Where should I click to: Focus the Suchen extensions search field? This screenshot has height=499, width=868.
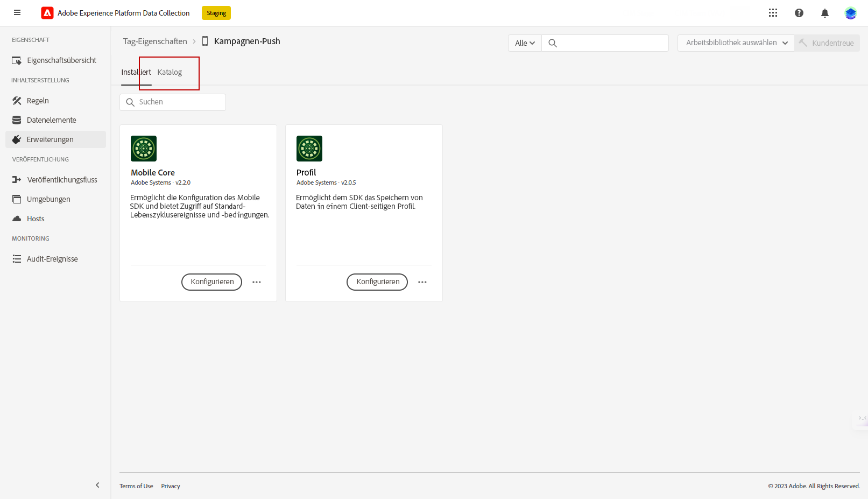coord(173,102)
